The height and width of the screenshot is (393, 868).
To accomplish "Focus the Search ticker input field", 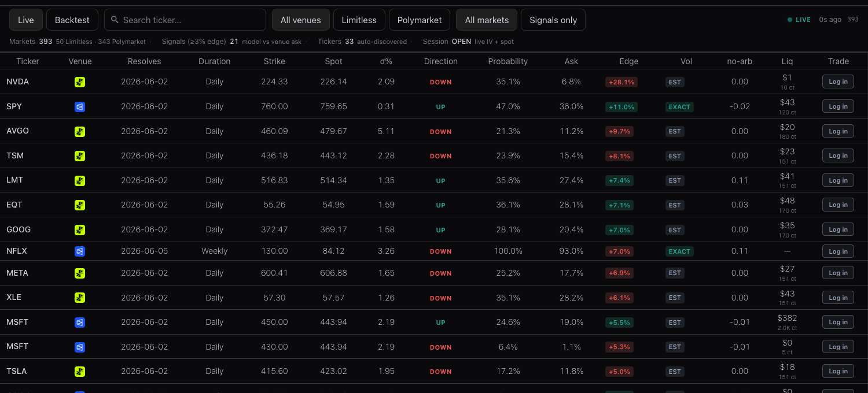I will (x=185, y=20).
